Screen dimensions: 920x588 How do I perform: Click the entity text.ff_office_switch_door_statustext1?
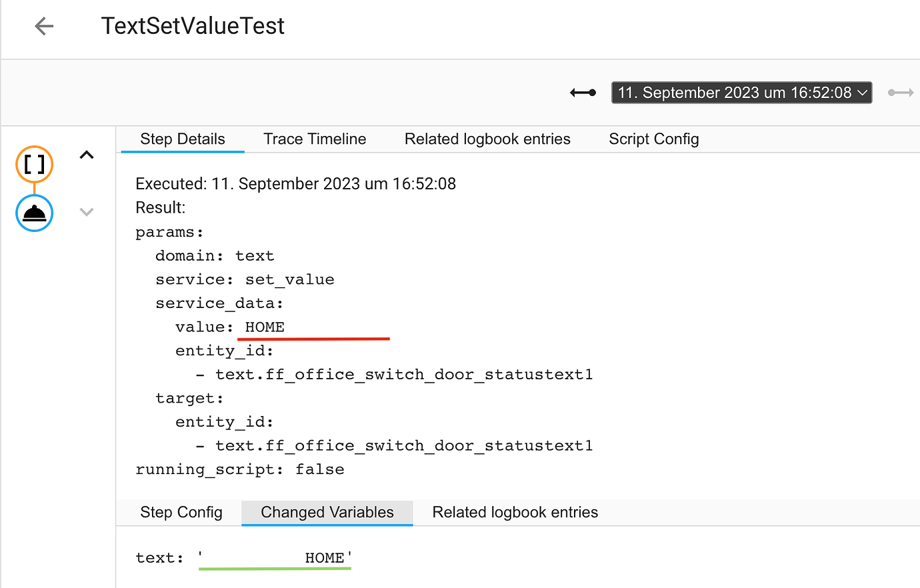403,374
